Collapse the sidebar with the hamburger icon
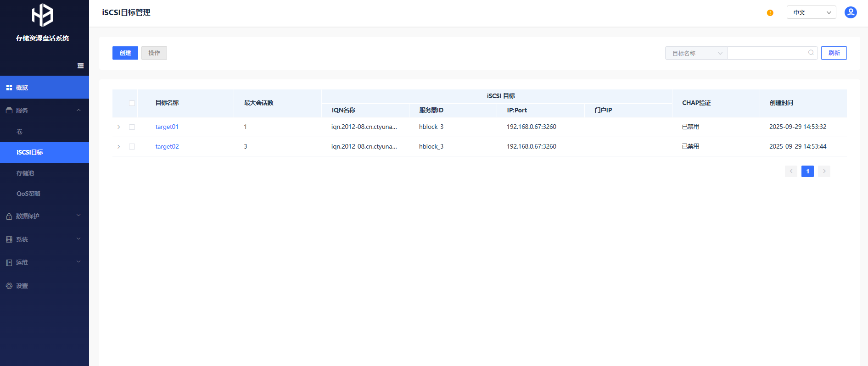 (80, 66)
